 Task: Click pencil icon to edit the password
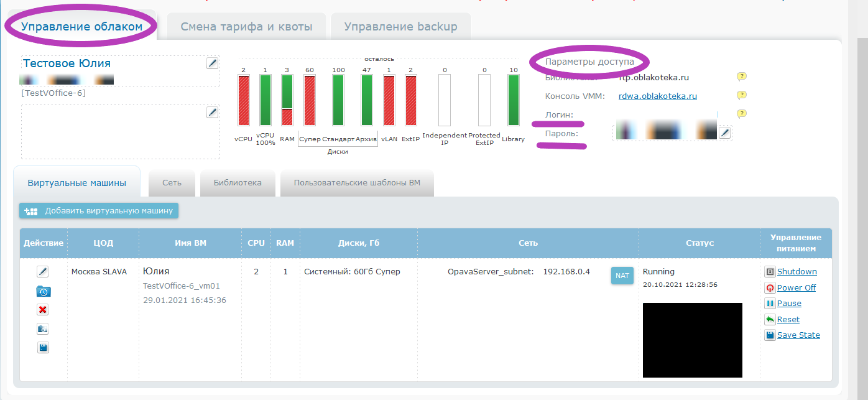coord(724,133)
